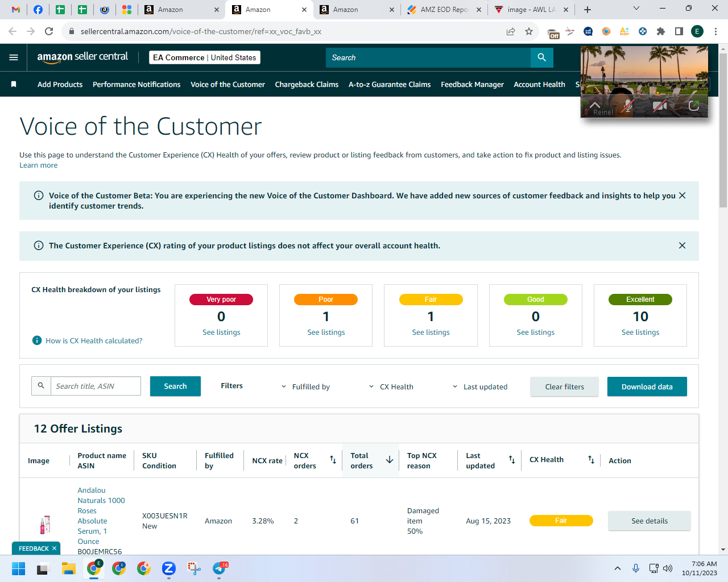
Task: Click the teal Search button
Action: coord(175,386)
